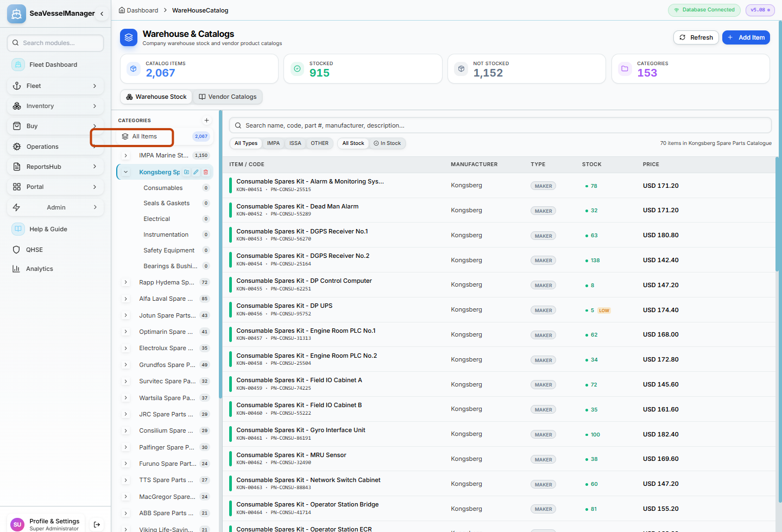Select the Seals & Gaskets subcategory
782x532 pixels.
click(x=166, y=203)
